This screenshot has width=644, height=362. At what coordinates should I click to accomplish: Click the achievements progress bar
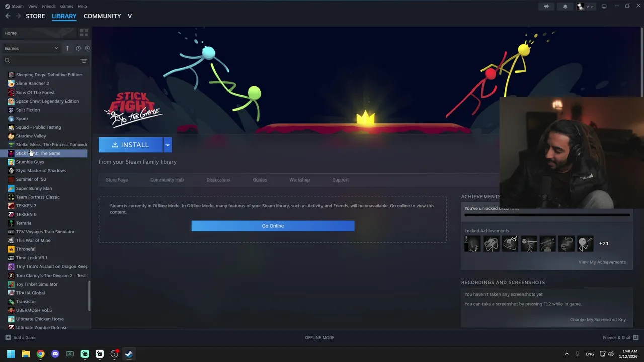[547, 215]
